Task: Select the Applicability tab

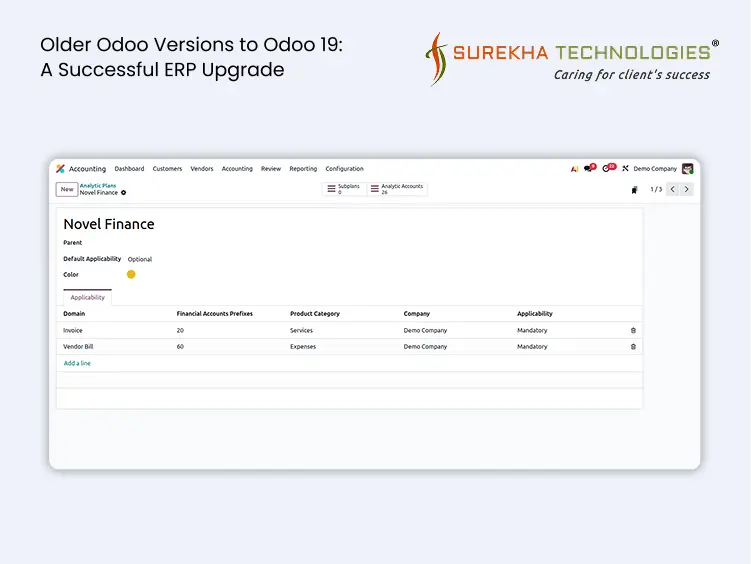Action: coord(87,297)
